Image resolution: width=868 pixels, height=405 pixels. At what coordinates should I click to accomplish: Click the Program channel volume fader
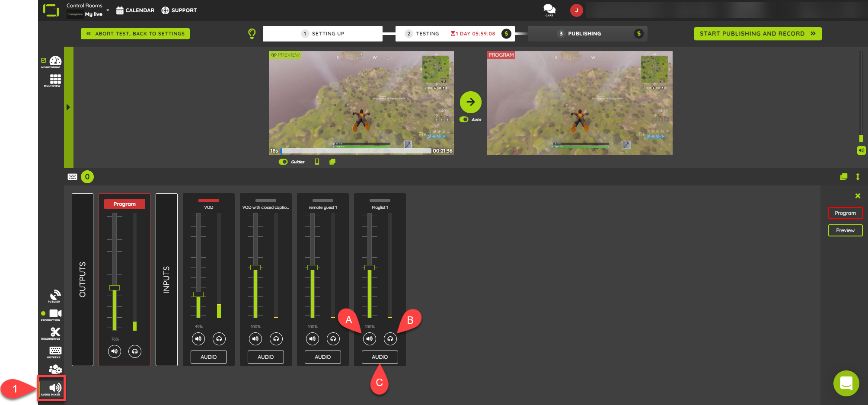coord(115,287)
